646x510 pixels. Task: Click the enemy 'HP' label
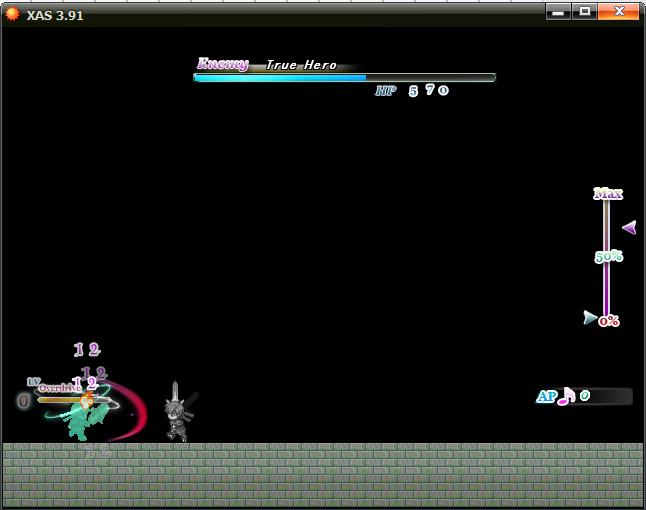coord(386,91)
